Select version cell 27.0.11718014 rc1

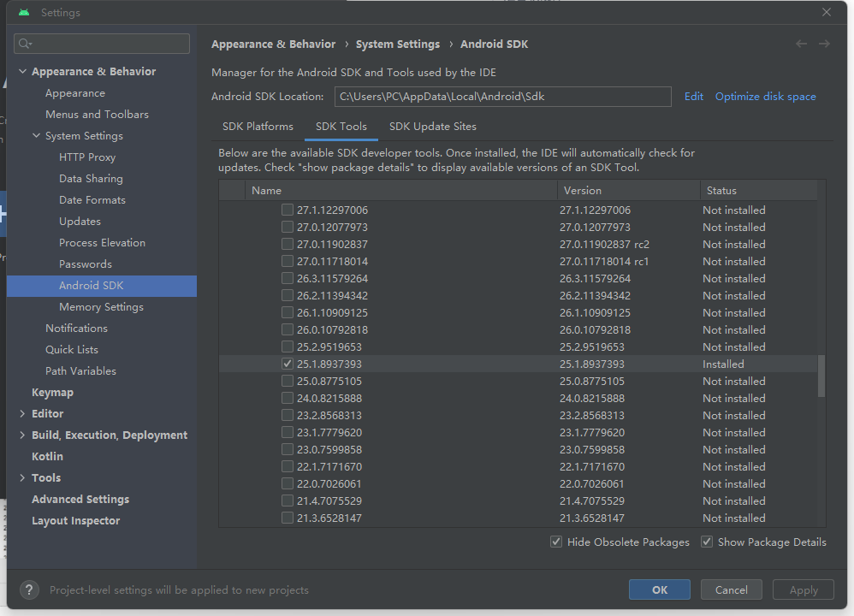[x=603, y=262]
